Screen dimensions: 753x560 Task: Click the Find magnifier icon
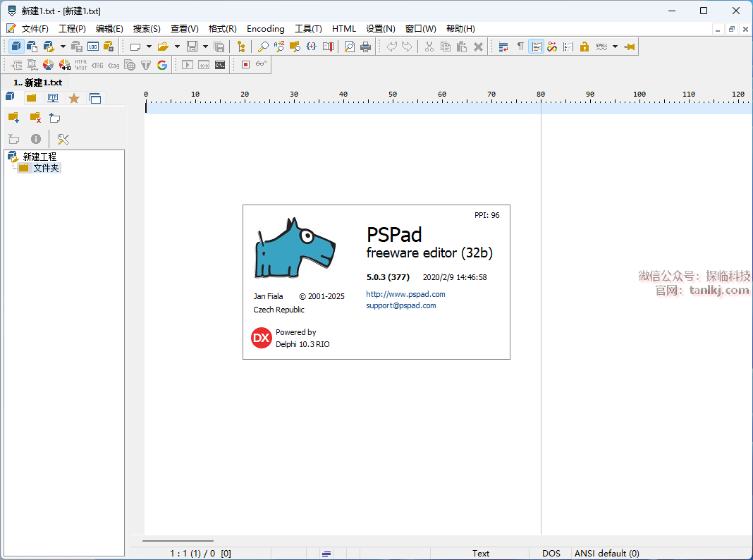[x=263, y=47]
